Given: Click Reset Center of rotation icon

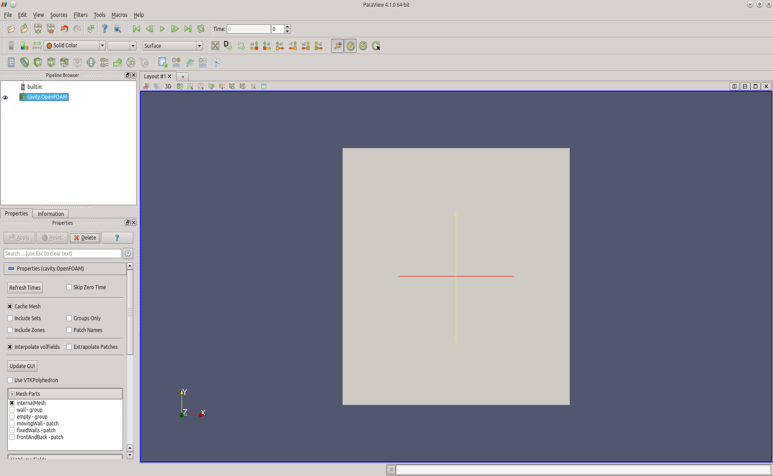Looking at the screenshot, I should click(x=363, y=46).
